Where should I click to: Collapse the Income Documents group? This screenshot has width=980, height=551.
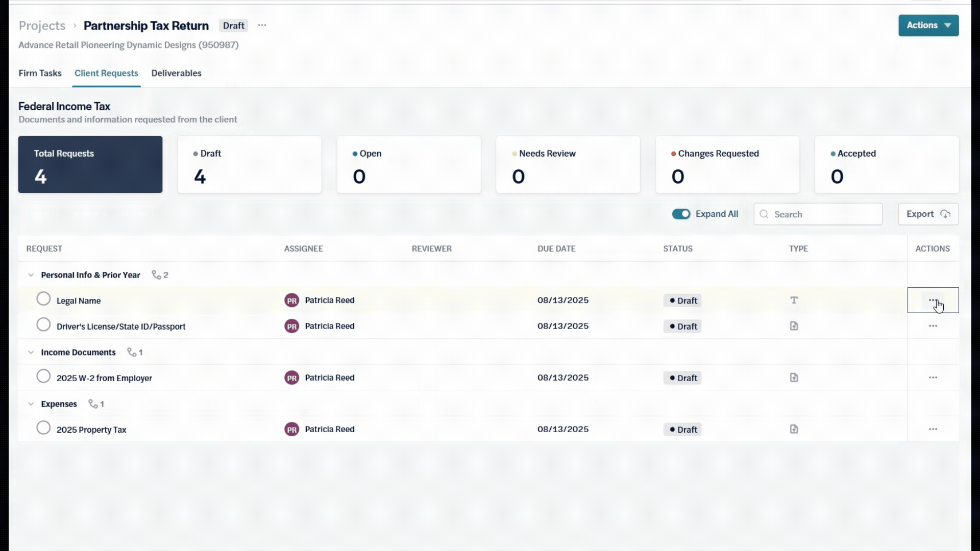click(x=31, y=353)
